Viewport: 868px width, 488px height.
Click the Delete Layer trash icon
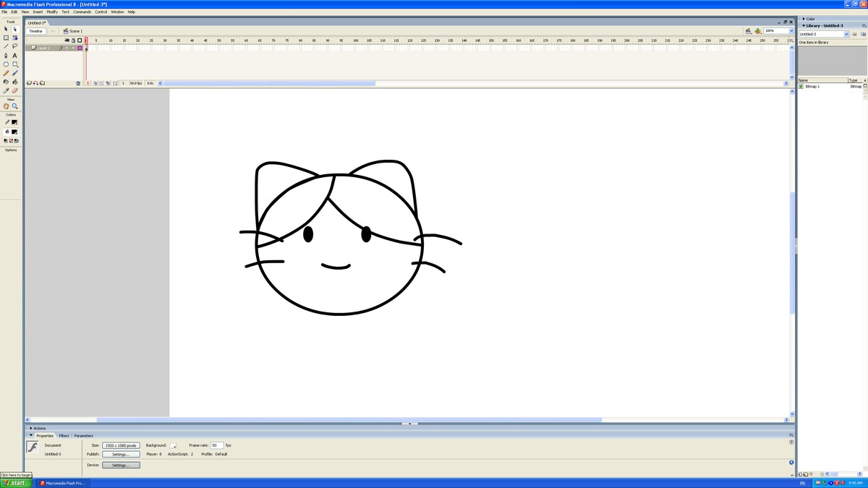(78, 83)
